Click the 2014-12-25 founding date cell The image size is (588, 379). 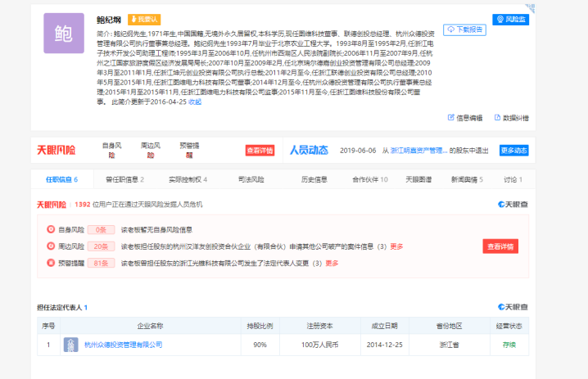click(385, 345)
